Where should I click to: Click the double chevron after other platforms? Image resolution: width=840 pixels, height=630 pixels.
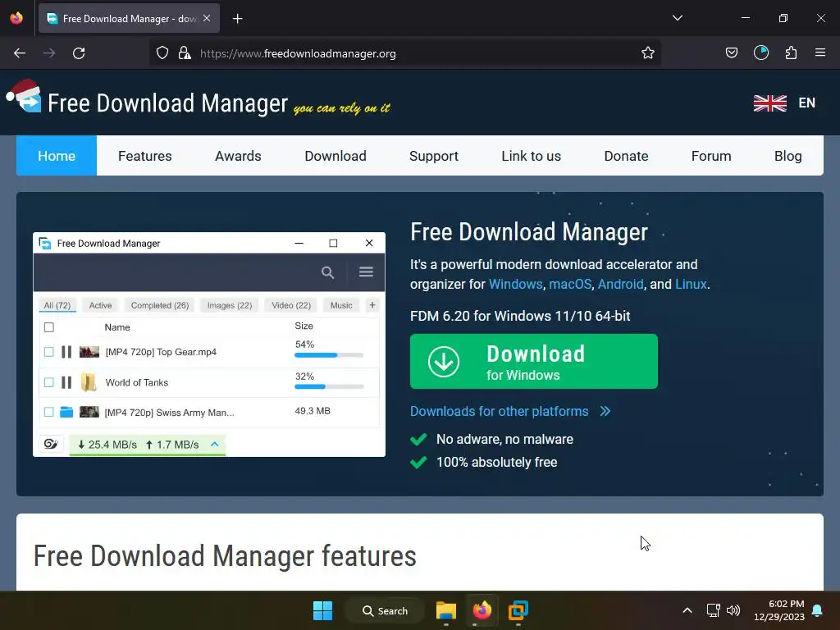(x=605, y=411)
